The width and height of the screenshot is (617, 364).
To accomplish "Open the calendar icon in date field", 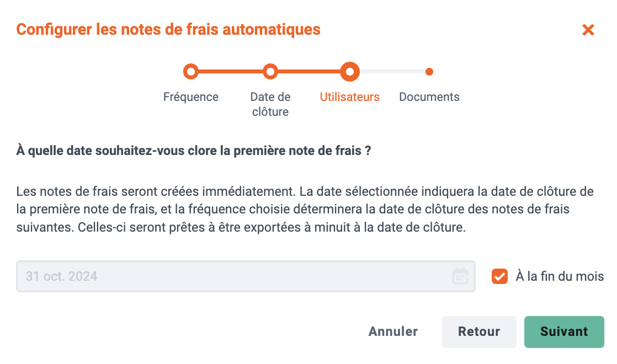I will (460, 276).
